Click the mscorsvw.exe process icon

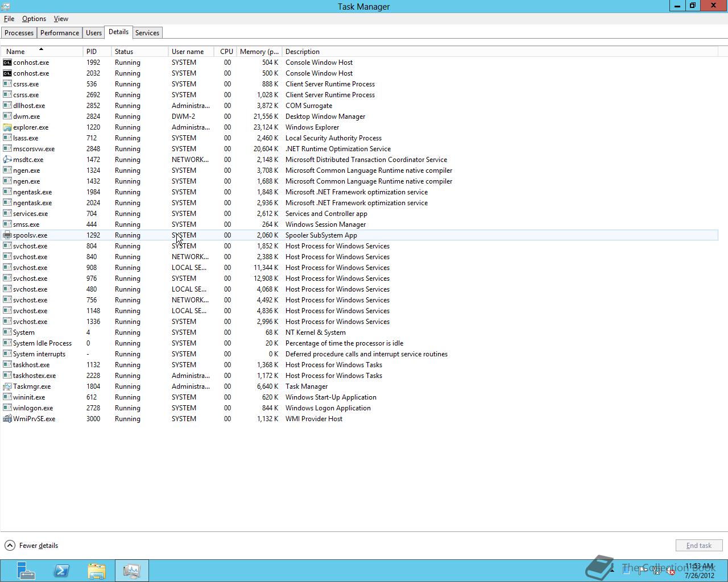point(7,149)
